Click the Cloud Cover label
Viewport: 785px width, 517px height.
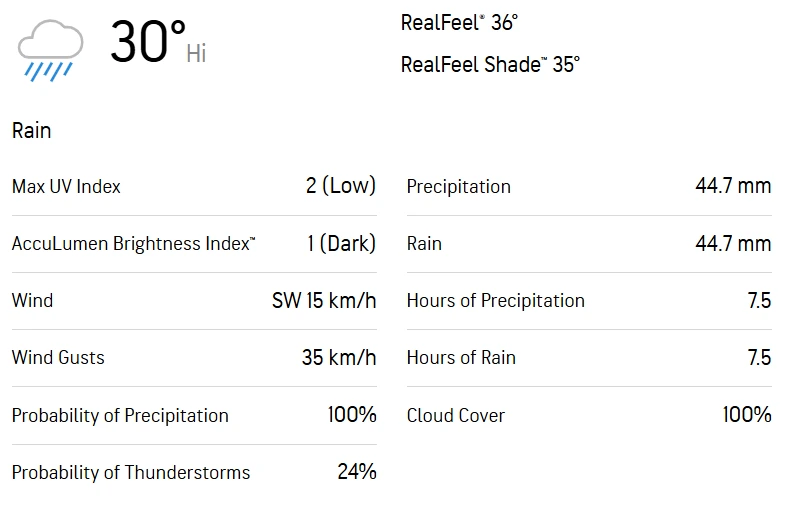(x=455, y=415)
